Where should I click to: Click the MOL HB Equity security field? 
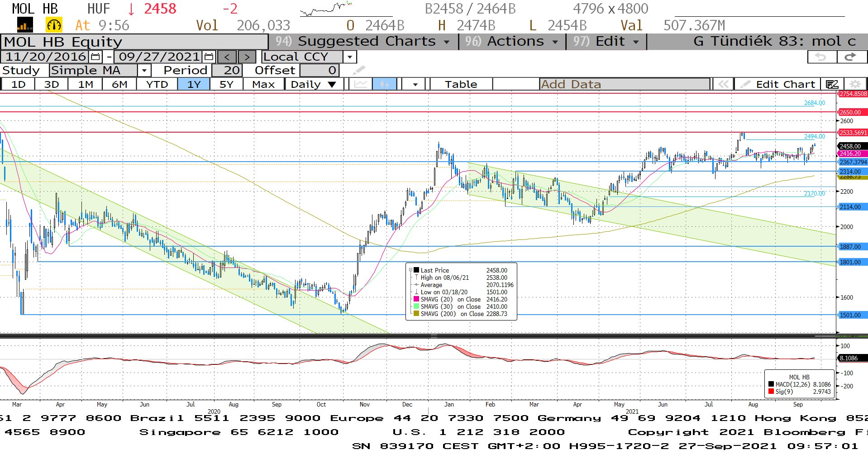(x=134, y=42)
